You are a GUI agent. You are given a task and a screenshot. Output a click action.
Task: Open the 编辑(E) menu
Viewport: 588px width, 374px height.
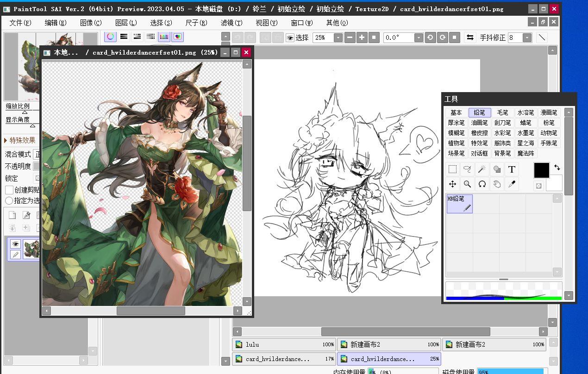[x=56, y=23]
